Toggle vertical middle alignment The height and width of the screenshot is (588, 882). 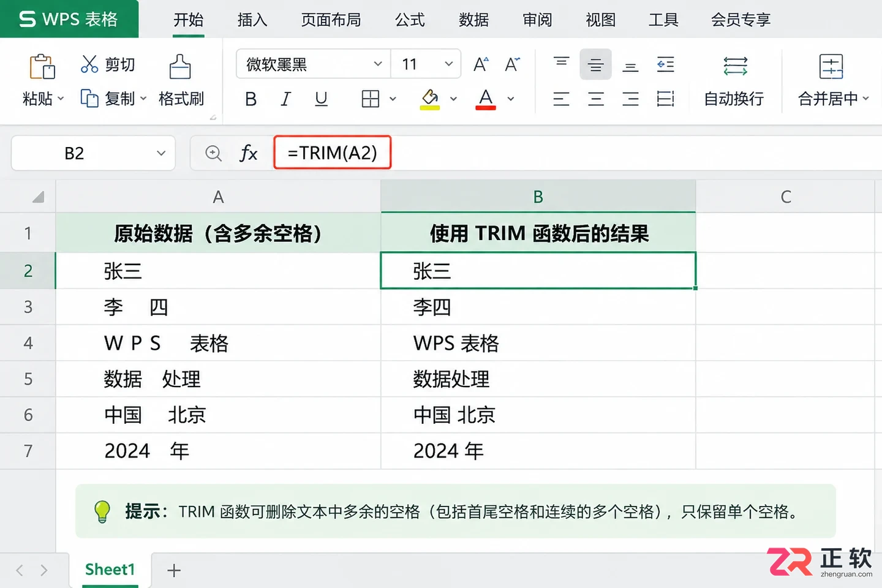pyautogui.click(x=595, y=64)
